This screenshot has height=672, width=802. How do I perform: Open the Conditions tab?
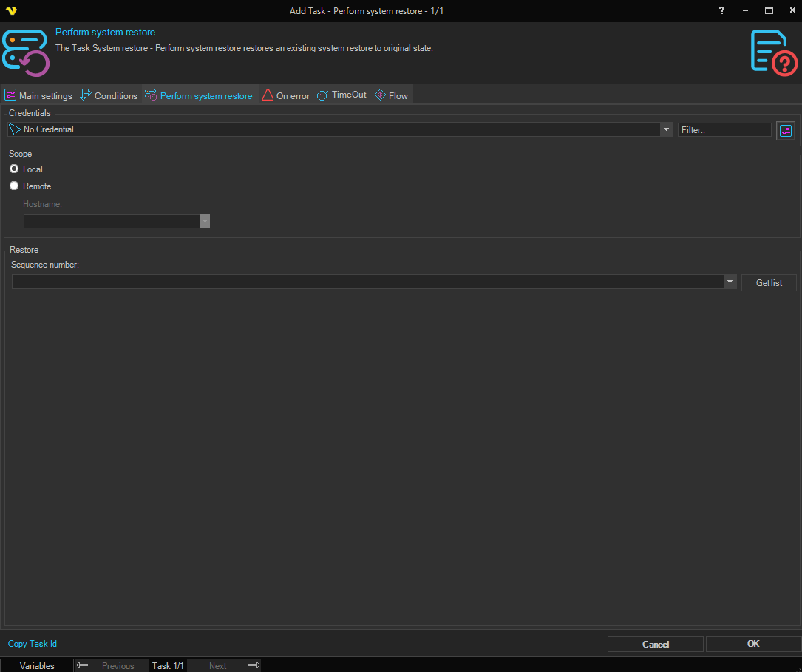coord(109,95)
